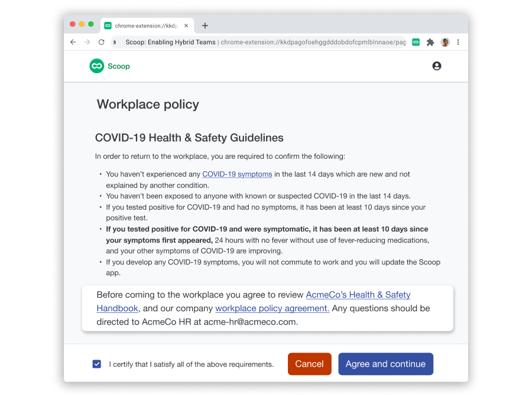This screenshot has height=395, width=532.
Task: Open the Scoop extension toolbar icon
Action: 416,43
